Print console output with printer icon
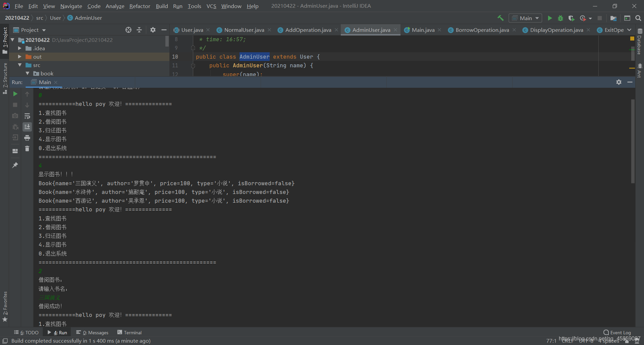This screenshot has height=345, width=644. tap(27, 138)
